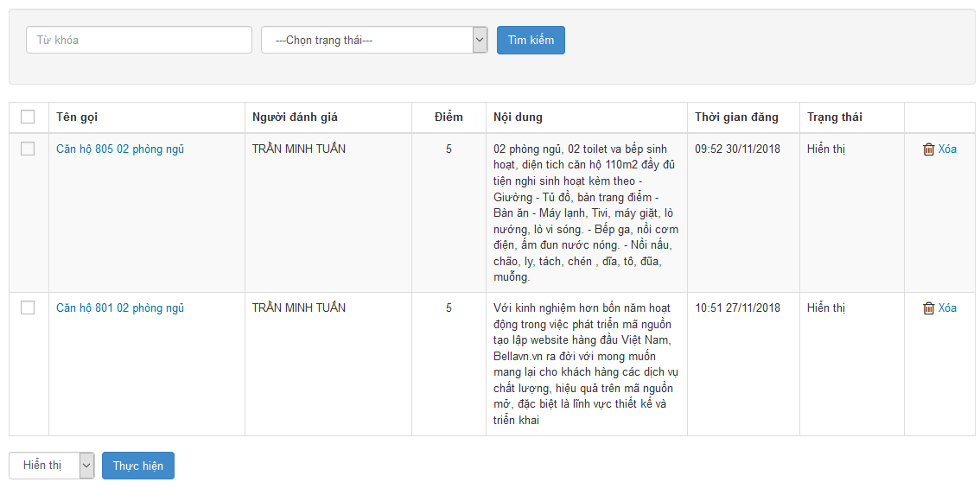Click the "Tên gọi" column header
This screenshot has height=501, width=980.
pyautogui.click(x=77, y=117)
